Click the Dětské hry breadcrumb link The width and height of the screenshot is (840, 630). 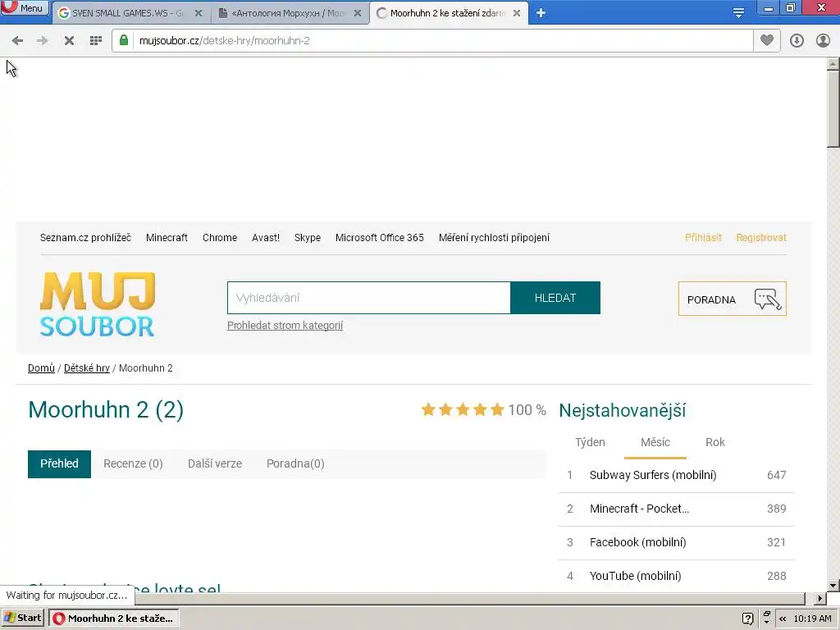87,368
